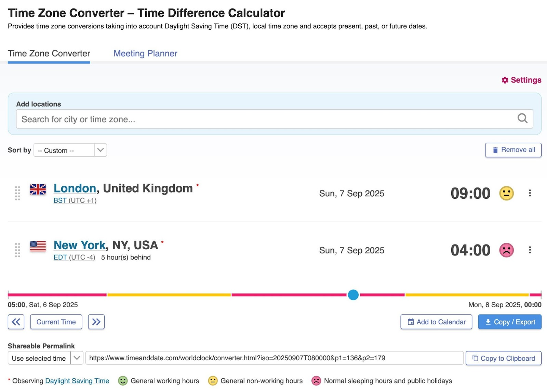Open the three-dot menu for New York
547x392 pixels.
(530, 250)
